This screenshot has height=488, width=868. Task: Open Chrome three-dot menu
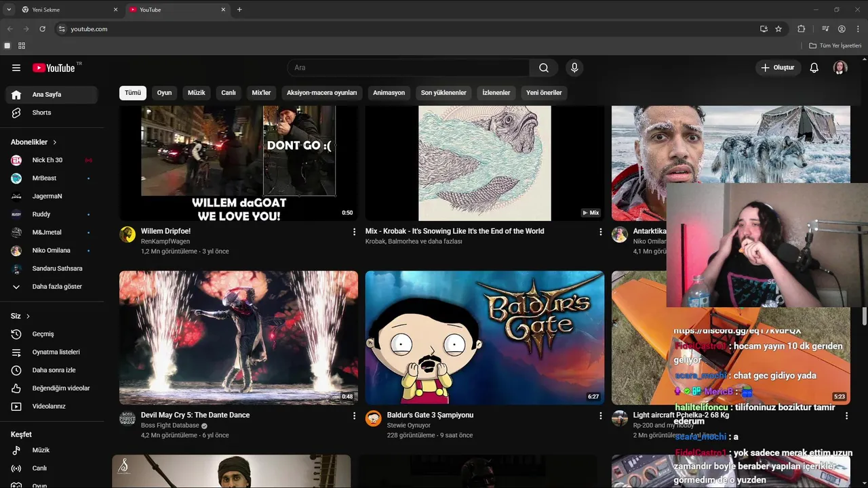[x=858, y=29]
